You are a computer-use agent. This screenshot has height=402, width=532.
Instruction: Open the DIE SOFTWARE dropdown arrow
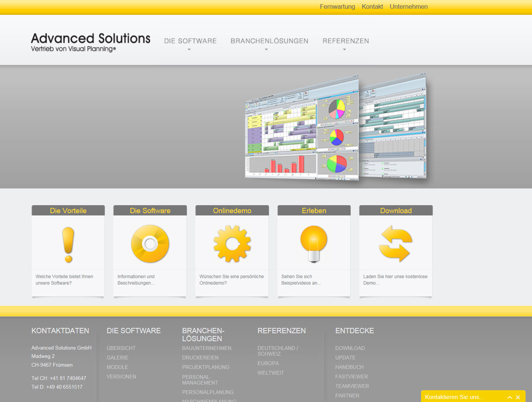pos(189,49)
